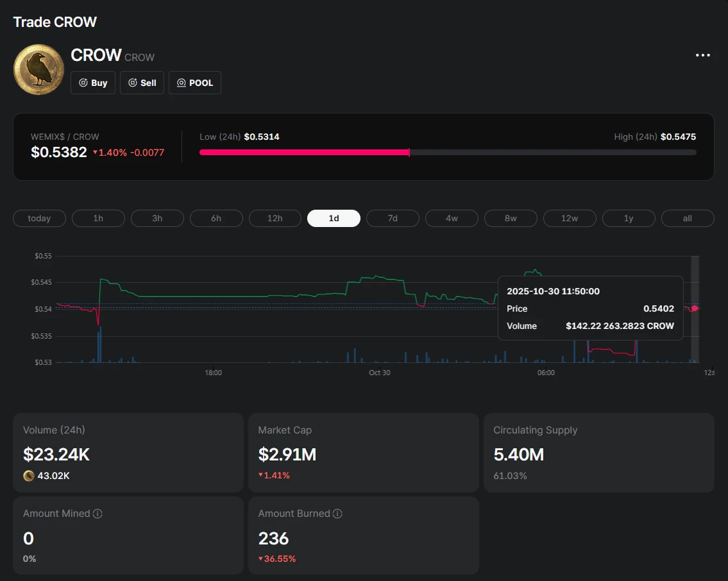Select the 1d chart interval
Viewport: 728px width, 581px height.
click(334, 218)
